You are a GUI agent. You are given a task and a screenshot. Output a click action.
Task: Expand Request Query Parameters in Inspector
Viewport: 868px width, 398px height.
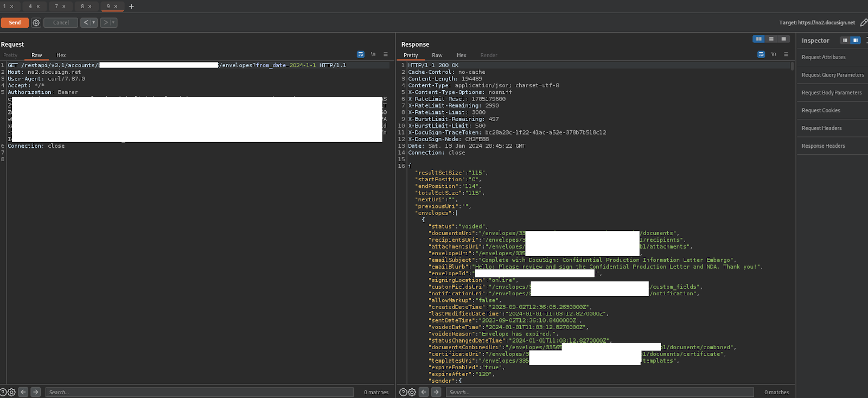coord(832,75)
